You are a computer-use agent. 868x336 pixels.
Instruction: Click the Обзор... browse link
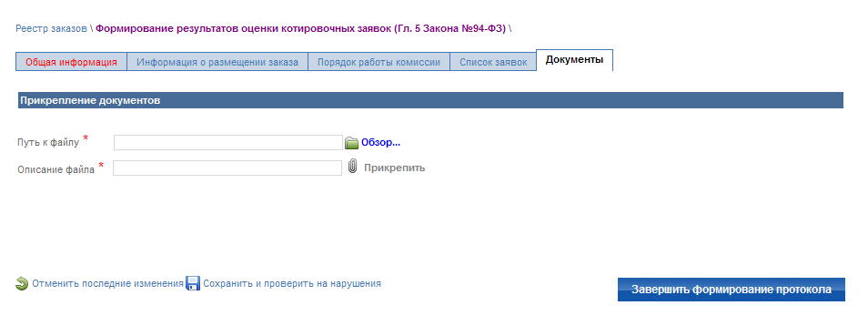(381, 142)
